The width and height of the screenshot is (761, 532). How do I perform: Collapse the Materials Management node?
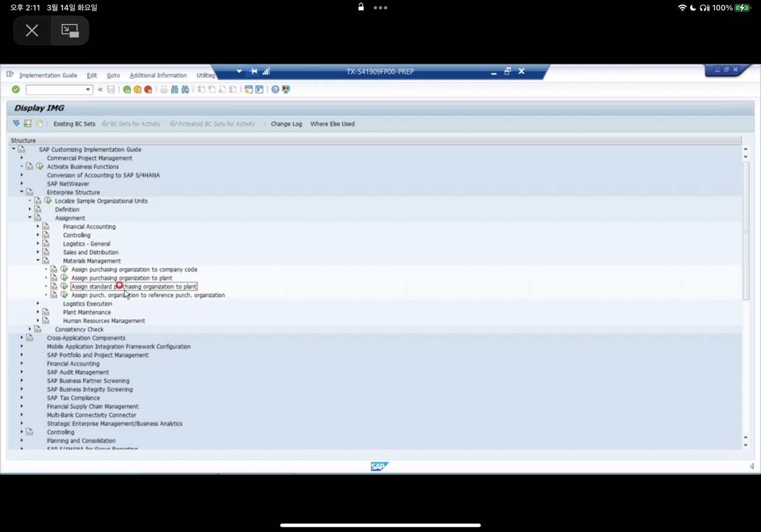tap(38, 260)
